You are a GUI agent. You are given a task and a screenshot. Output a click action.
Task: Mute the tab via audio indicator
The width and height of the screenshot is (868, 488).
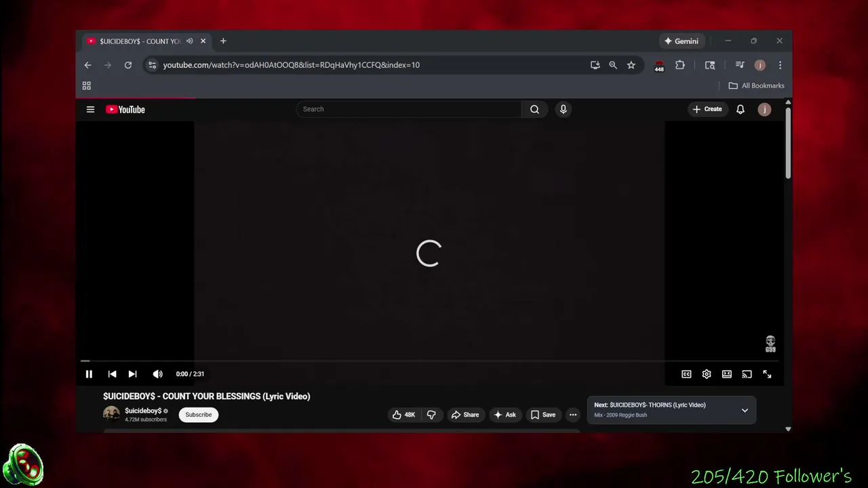point(190,41)
